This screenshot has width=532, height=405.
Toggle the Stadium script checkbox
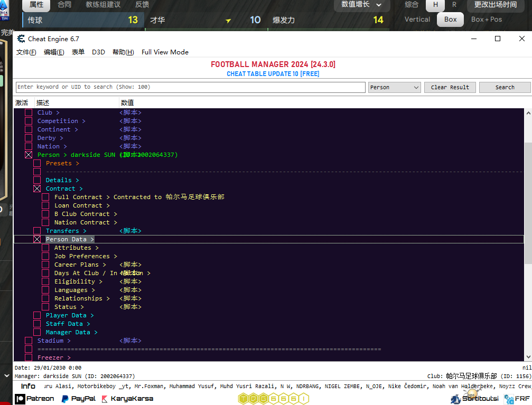tap(29, 341)
